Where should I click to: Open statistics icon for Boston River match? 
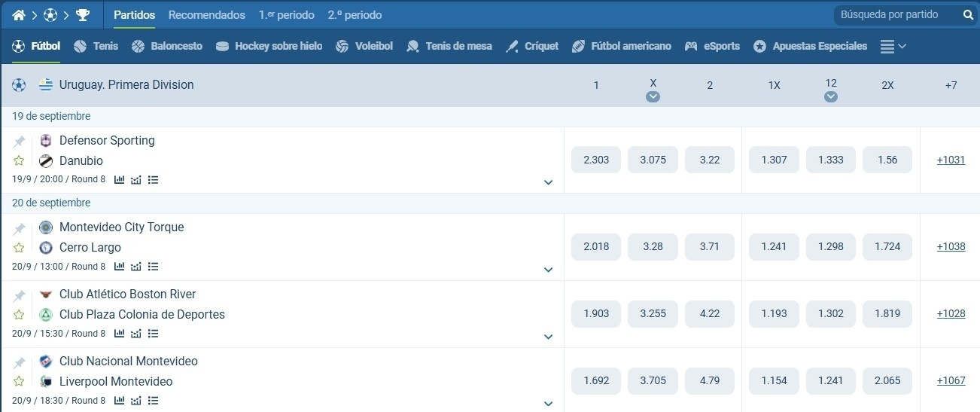tap(119, 334)
